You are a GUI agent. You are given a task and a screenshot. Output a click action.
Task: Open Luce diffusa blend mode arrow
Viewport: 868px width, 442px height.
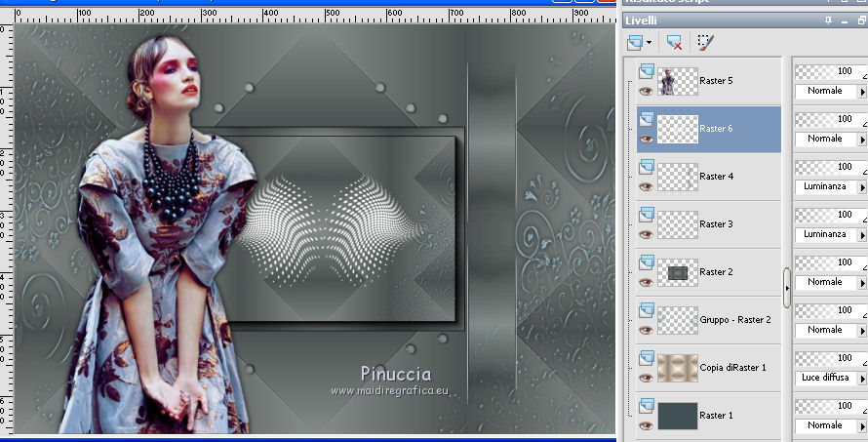coord(862,379)
